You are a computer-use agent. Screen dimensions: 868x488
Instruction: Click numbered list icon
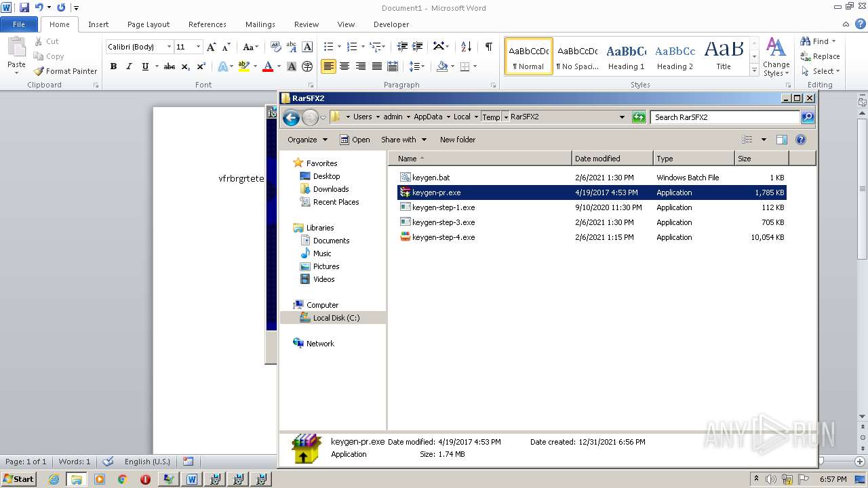[x=352, y=47]
